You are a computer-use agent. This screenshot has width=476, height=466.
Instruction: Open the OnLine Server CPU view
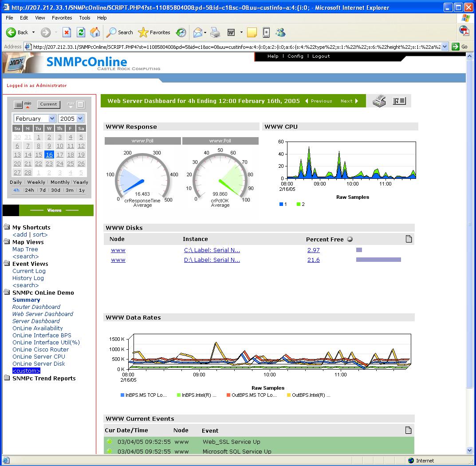39,357
